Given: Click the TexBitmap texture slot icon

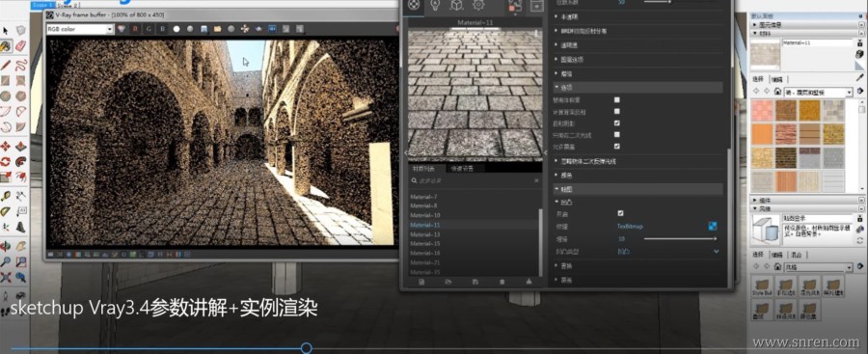Looking at the screenshot, I should click(713, 226).
